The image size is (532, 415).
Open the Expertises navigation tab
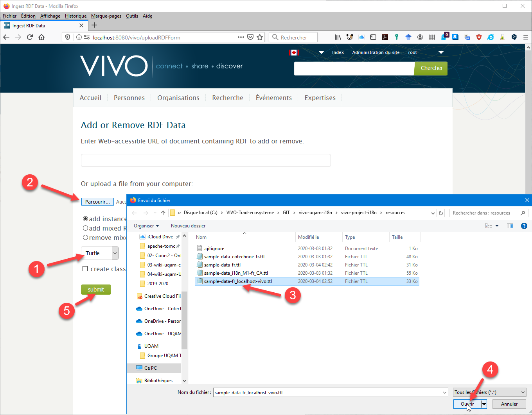pyautogui.click(x=320, y=98)
